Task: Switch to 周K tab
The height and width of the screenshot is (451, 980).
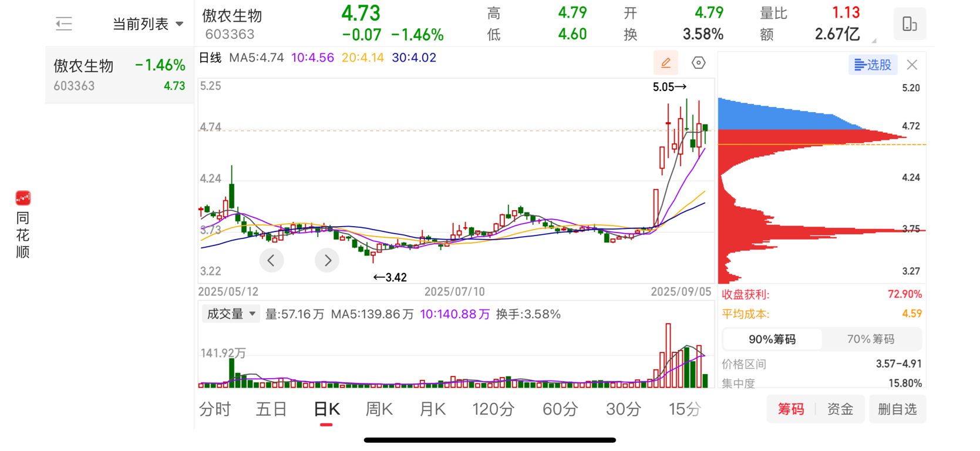Action: (x=379, y=409)
